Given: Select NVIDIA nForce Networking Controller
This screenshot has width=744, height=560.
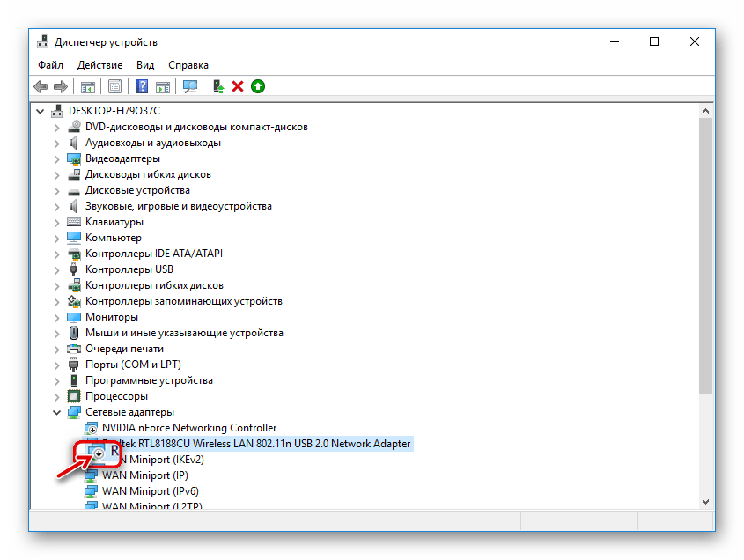Looking at the screenshot, I should [189, 428].
